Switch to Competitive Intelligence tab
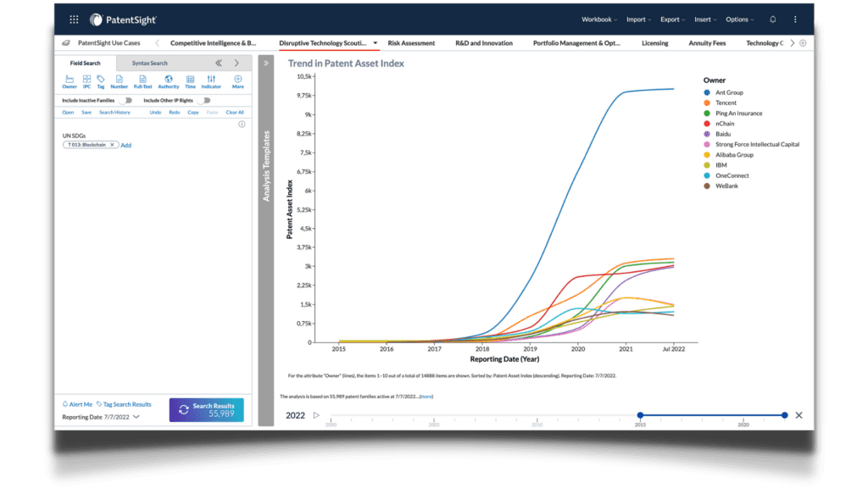This screenshot has width=868, height=488. click(x=213, y=43)
